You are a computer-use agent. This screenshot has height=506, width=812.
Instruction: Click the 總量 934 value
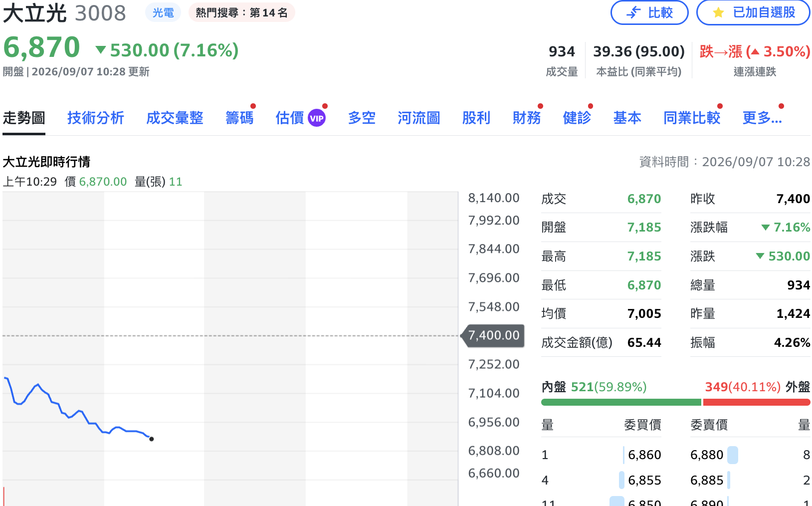(799, 285)
